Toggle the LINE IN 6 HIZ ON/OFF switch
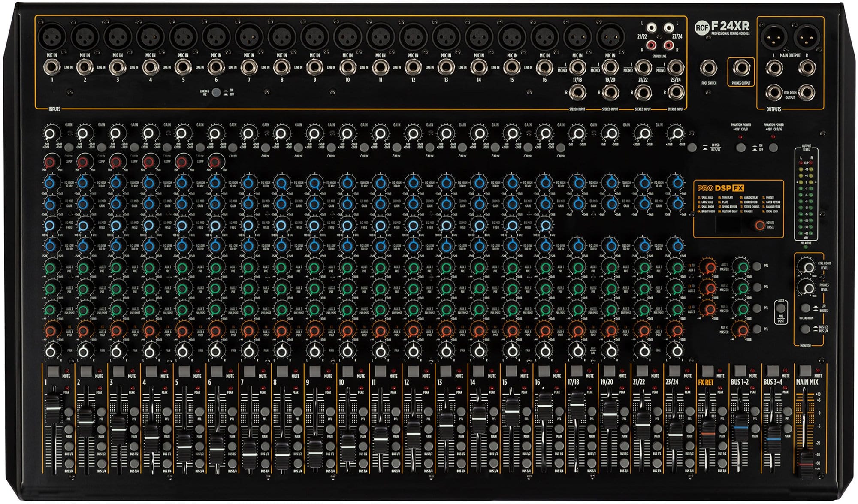This screenshot has height=504, width=858. (x=216, y=92)
